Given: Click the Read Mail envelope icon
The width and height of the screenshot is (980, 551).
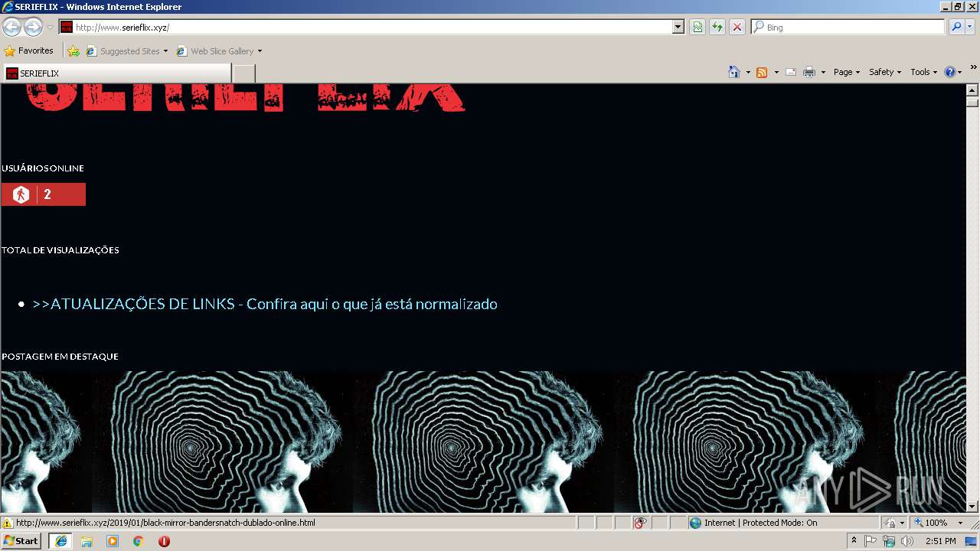Looking at the screenshot, I should pos(791,72).
